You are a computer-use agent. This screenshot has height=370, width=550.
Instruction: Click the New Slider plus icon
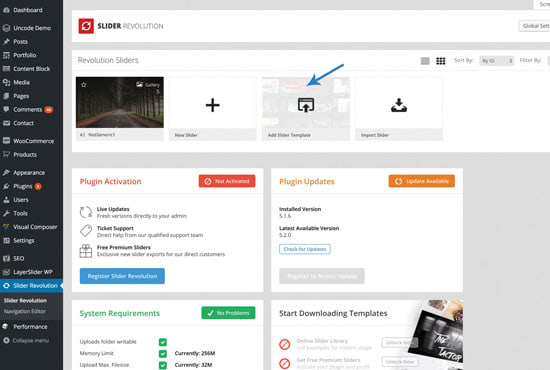pyautogui.click(x=213, y=105)
